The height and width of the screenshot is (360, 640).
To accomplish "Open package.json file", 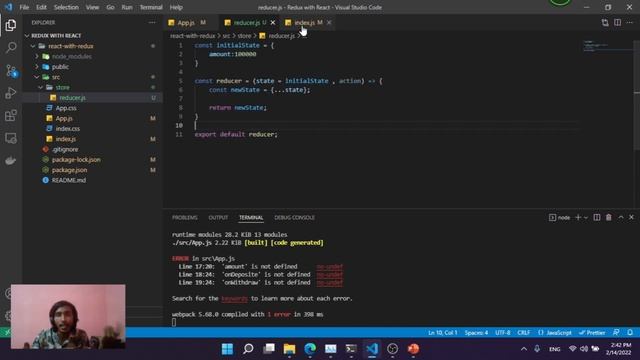I will [x=93, y=170].
